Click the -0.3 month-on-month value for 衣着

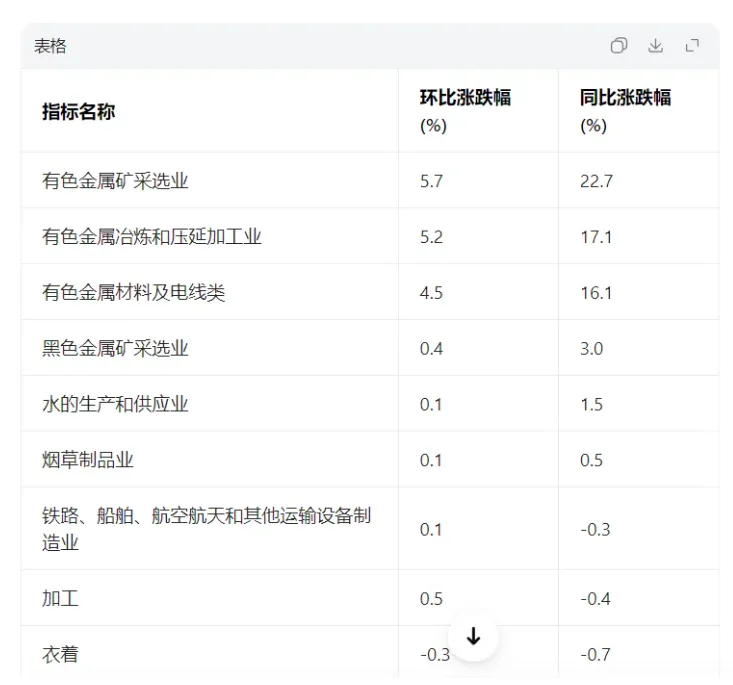pyautogui.click(x=435, y=655)
